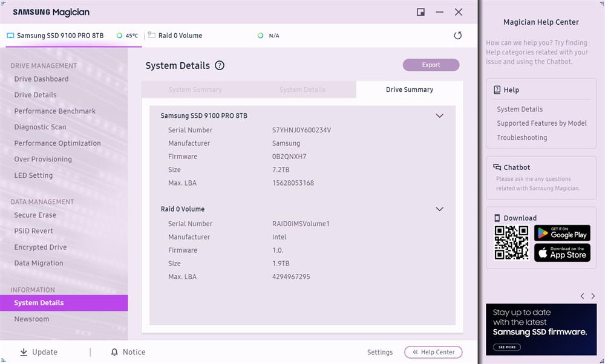Click the System Details help question icon
Screen dimensions: 605x364
tap(220, 66)
